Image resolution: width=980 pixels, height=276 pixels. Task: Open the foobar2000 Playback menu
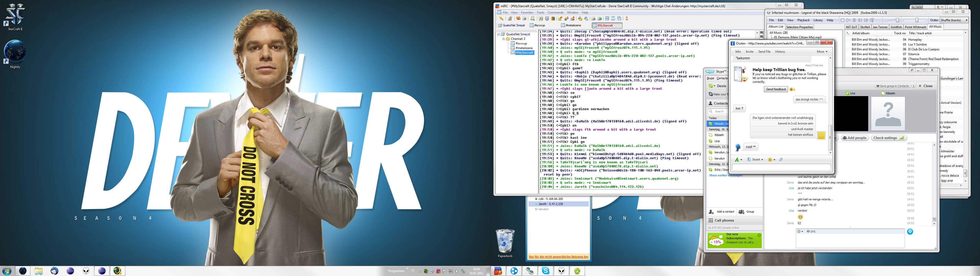803,20
